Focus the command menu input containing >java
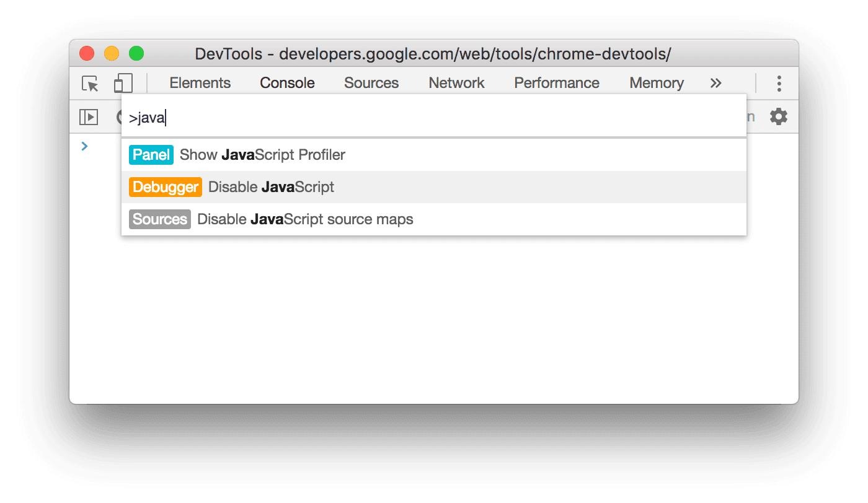The height and width of the screenshot is (503, 868). click(434, 117)
